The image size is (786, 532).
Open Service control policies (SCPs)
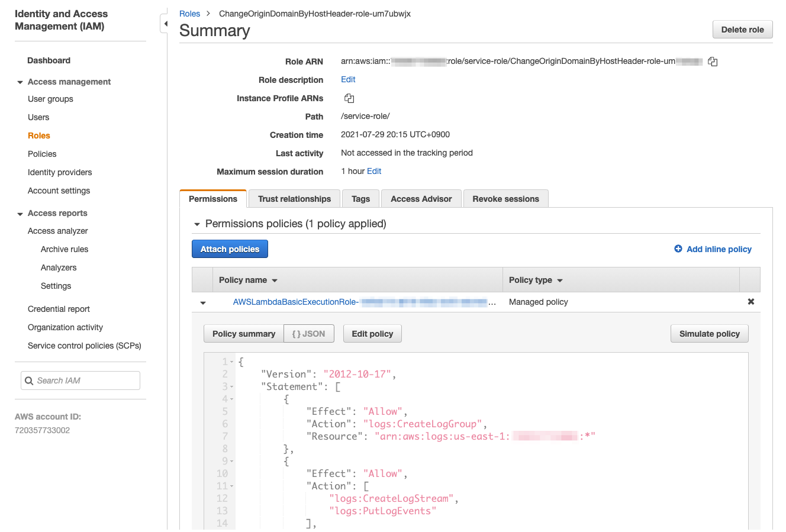click(x=85, y=346)
